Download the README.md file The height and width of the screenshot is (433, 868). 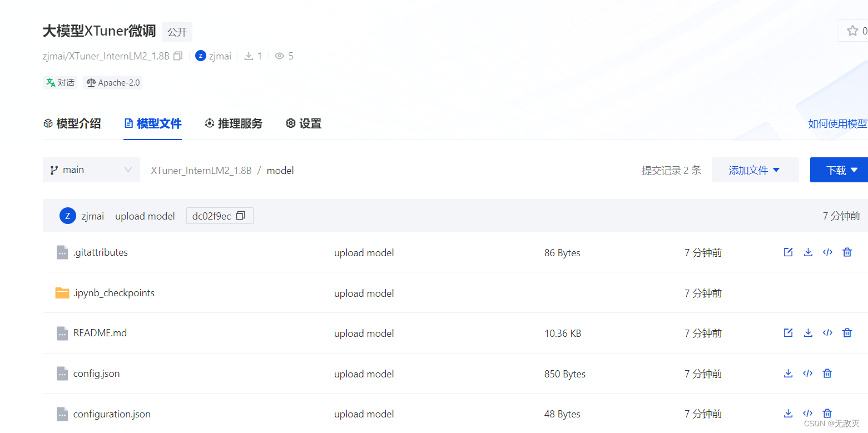[808, 333]
